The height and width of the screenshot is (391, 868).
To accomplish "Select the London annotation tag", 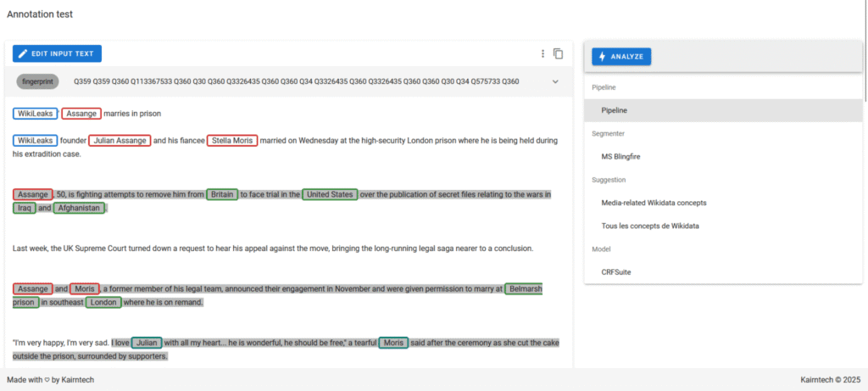I will (x=103, y=303).
